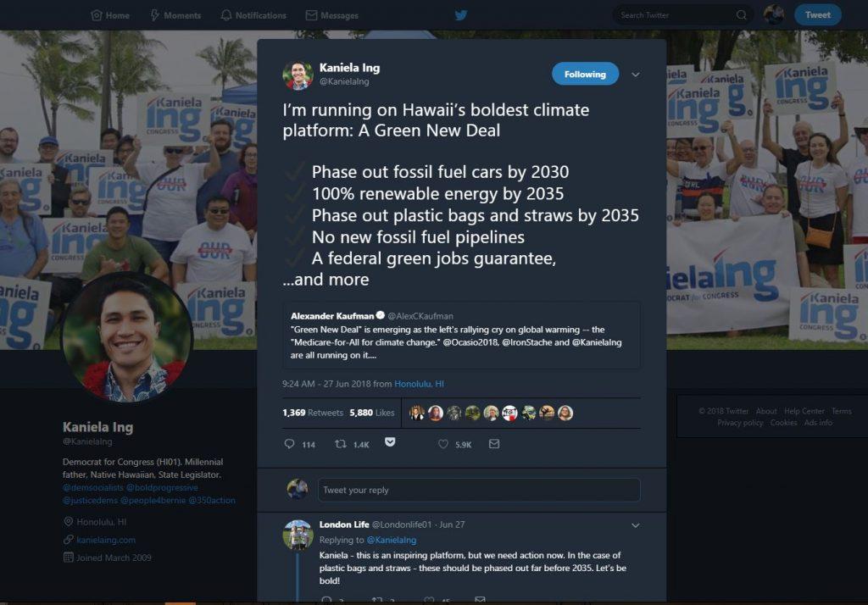The image size is (868, 605).
Task: Like the tweet with heart icon
Action: pos(442,444)
